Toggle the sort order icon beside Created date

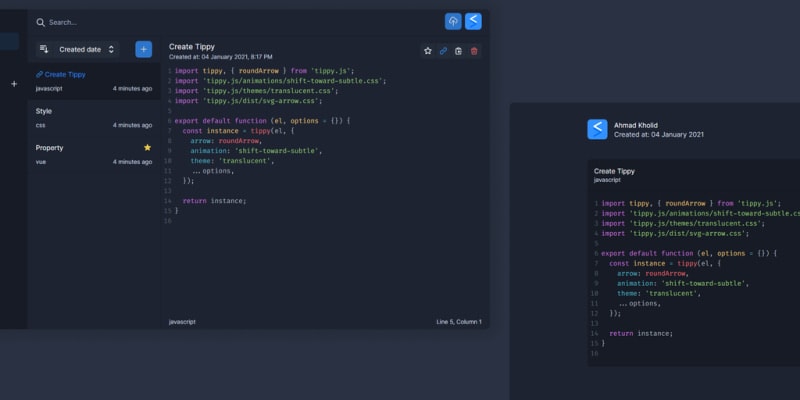pos(43,49)
